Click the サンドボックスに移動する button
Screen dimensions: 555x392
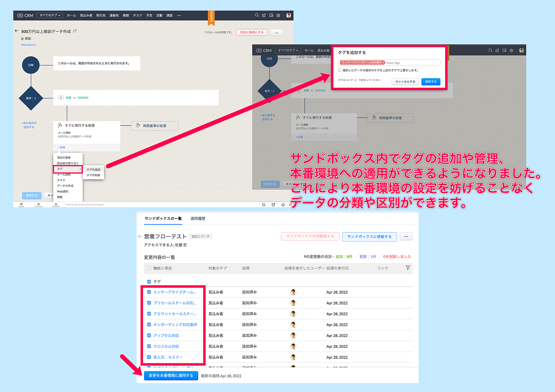click(x=369, y=236)
